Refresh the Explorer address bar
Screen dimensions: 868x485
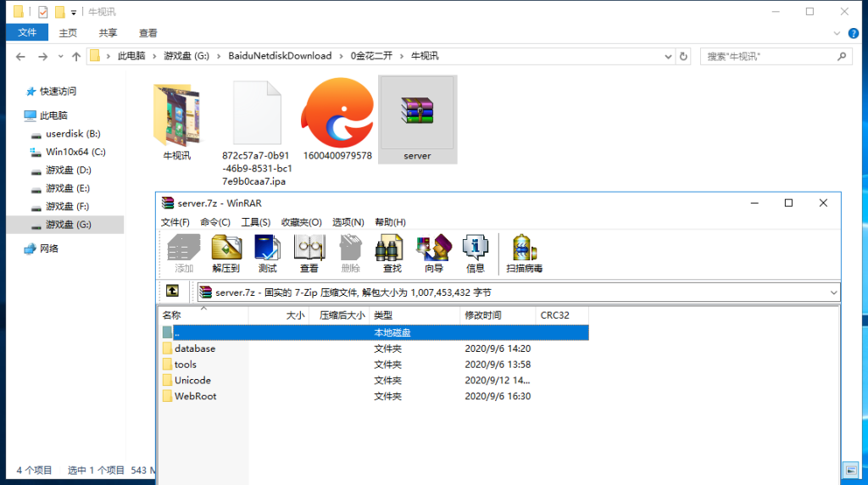tap(684, 57)
